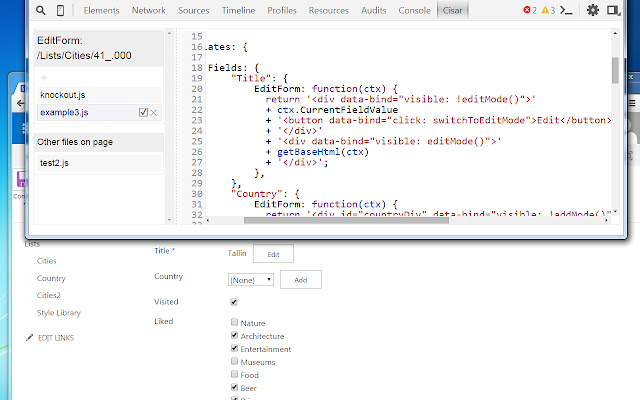
Task: Open the Country dropdown showing (None)
Action: (251, 279)
